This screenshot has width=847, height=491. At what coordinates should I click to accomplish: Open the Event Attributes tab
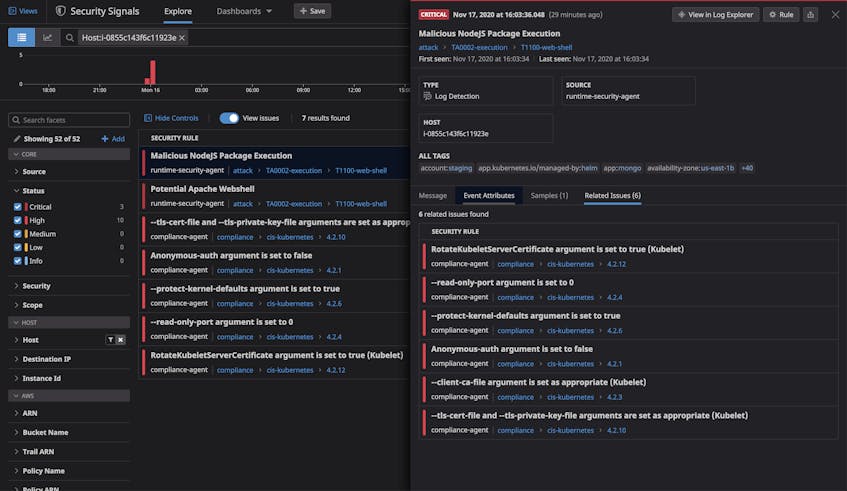(x=489, y=196)
